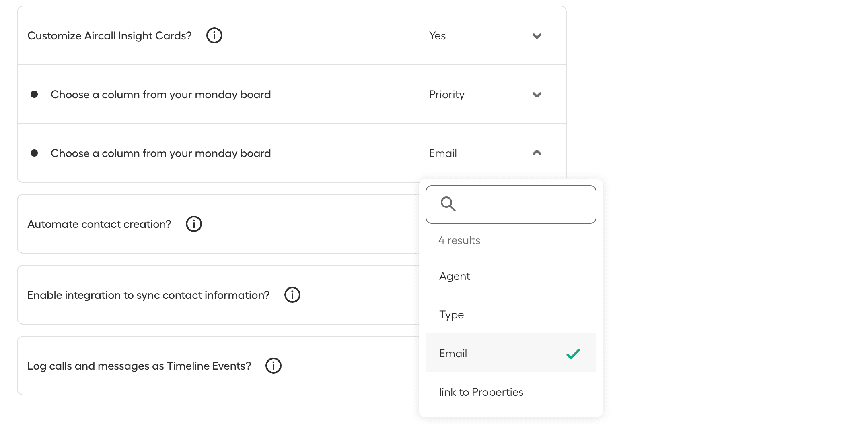
Task: Expand the chevron of the Yes dropdown
Action: tap(537, 36)
